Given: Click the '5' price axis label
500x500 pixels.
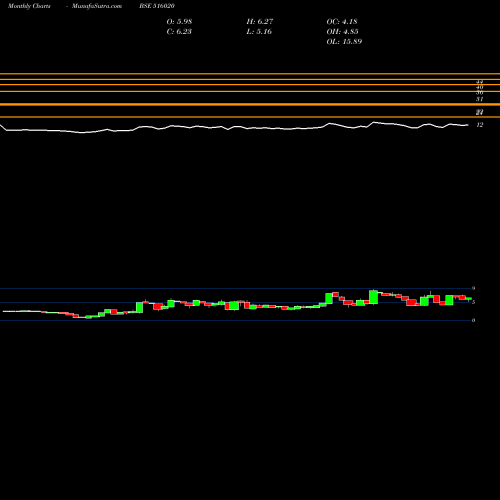Looking at the screenshot, I should [473, 302].
